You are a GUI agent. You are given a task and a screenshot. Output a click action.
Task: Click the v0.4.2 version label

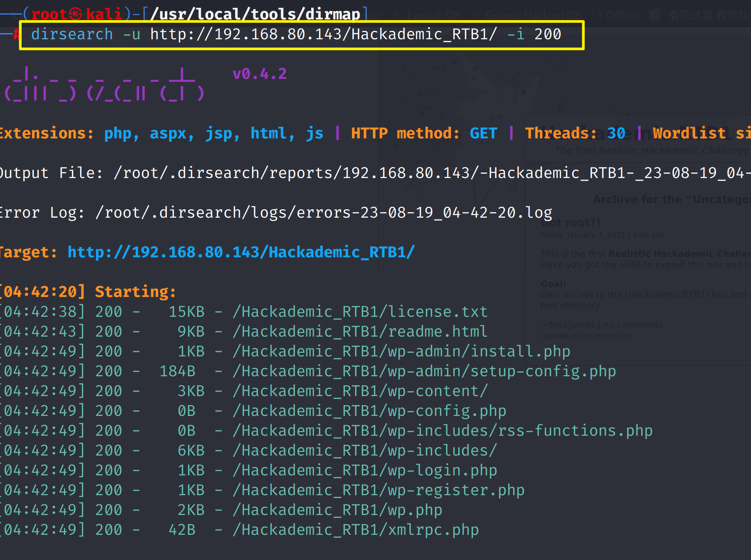click(x=260, y=74)
